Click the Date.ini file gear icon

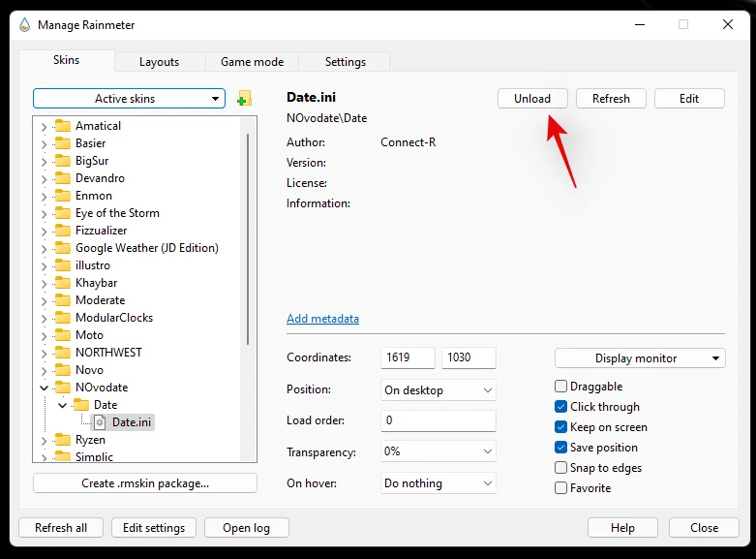[x=100, y=422]
